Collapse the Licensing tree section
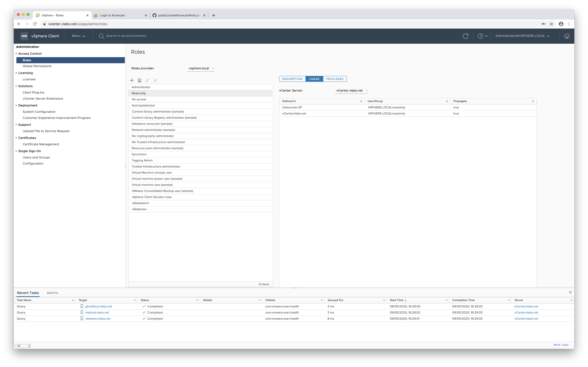 16,73
